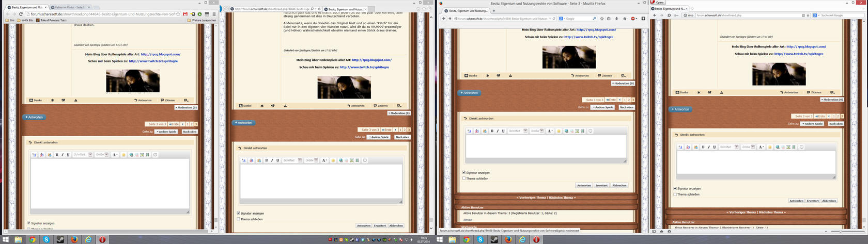Click inside the reply text area in the Opera window
The image size is (868, 244).
tap(755, 162)
